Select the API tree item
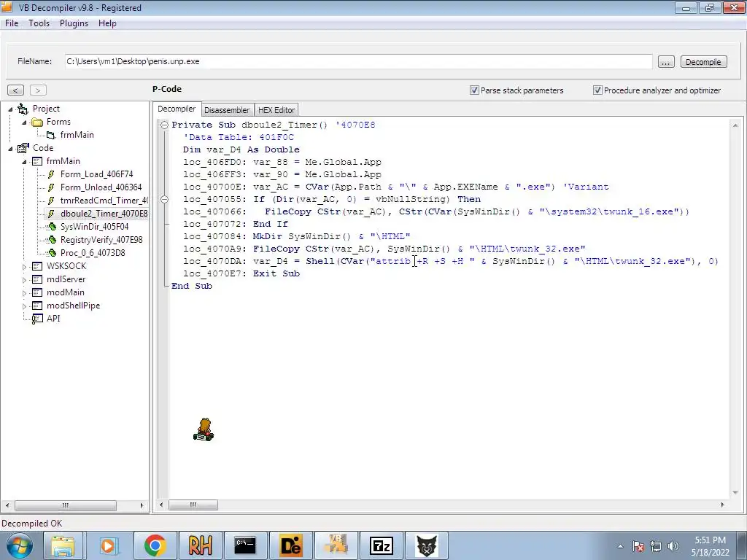 (x=53, y=319)
